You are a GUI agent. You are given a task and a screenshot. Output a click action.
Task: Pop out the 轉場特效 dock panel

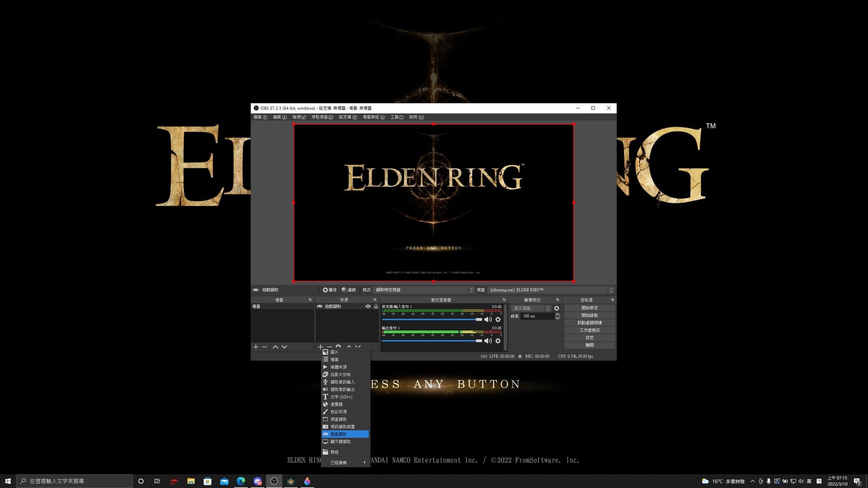point(557,300)
